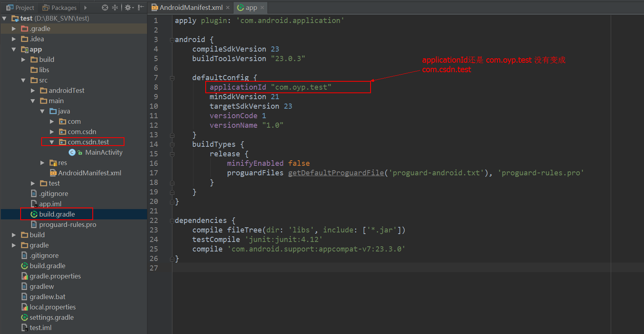Screen dimensions: 644x334
Task: Expand the root-level gradle folder
Action: [14, 245]
